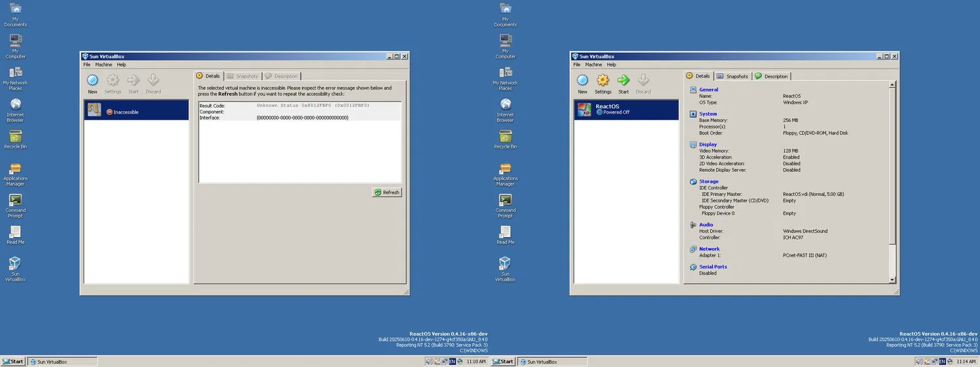Click the Result Code error row

[299, 105]
